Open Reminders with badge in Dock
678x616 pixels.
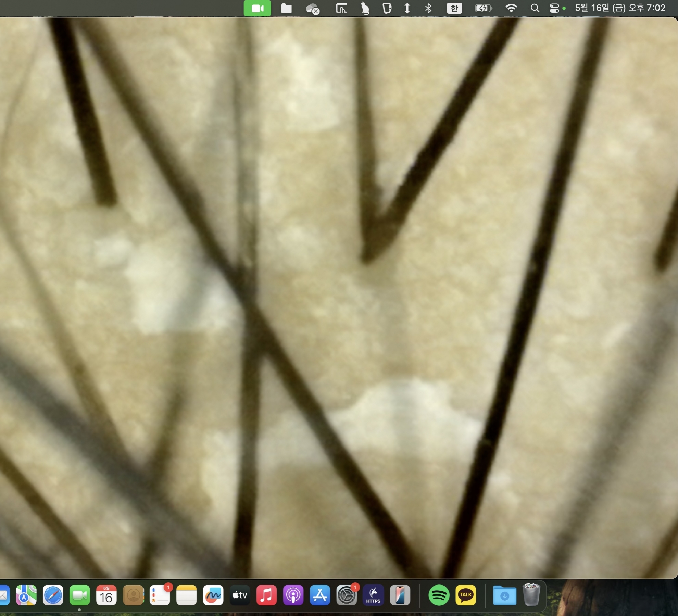160,595
